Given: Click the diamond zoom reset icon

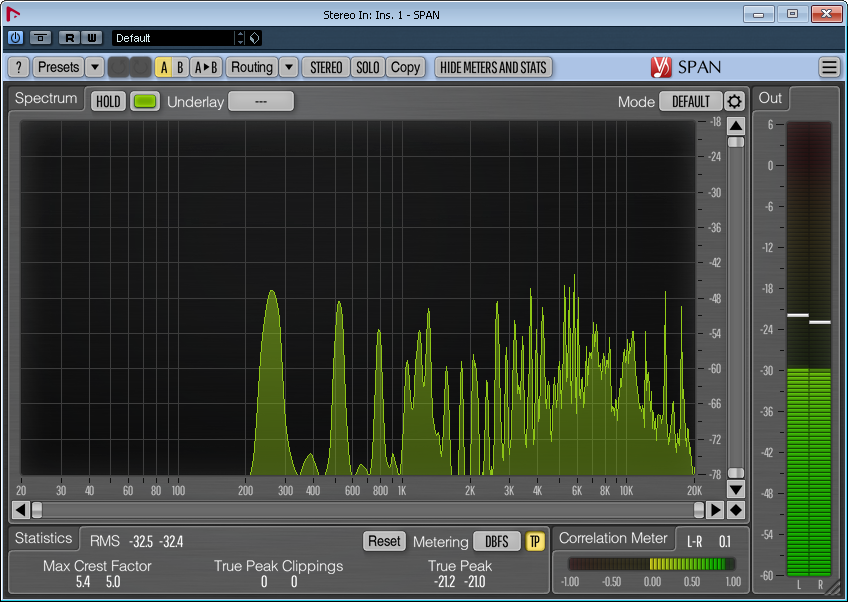Looking at the screenshot, I should coord(736,510).
